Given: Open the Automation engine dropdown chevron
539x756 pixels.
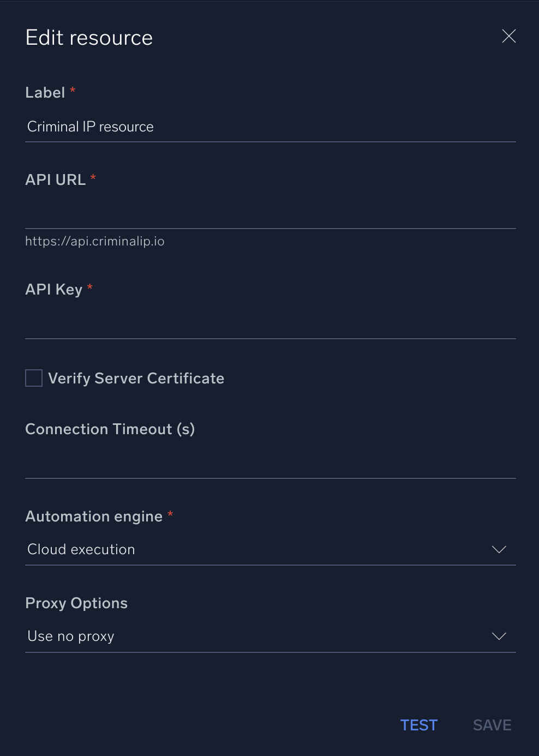Looking at the screenshot, I should point(499,549).
